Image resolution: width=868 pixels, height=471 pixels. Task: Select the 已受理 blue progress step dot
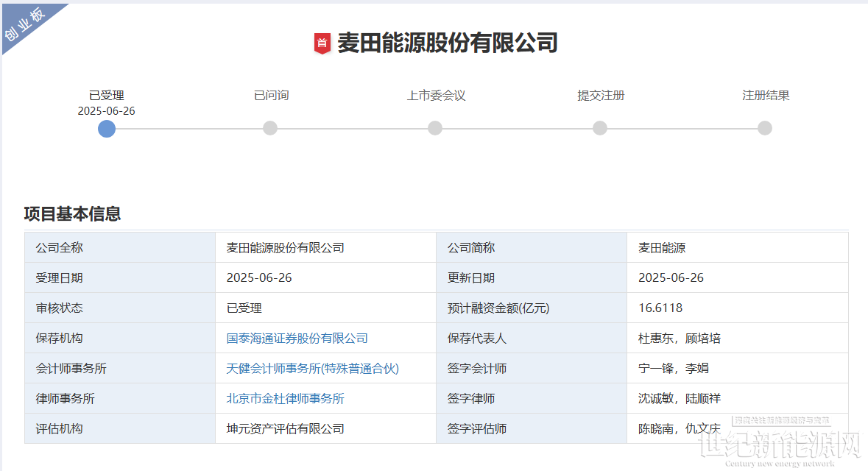click(x=106, y=128)
